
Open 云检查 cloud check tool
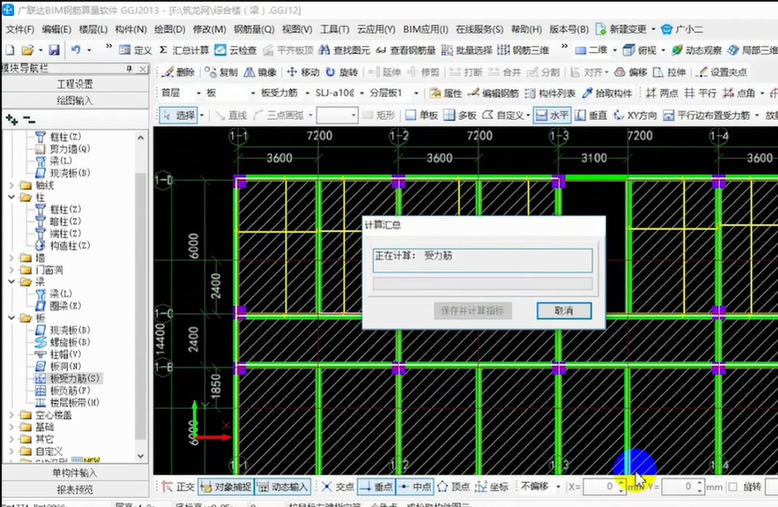pos(236,50)
